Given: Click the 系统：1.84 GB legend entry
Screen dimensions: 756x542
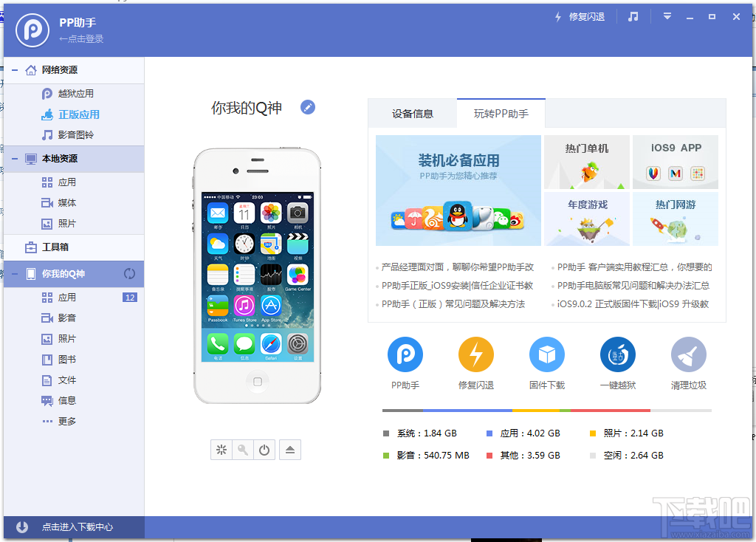Looking at the screenshot, I should pyautogui.click(x=420, y=433).
